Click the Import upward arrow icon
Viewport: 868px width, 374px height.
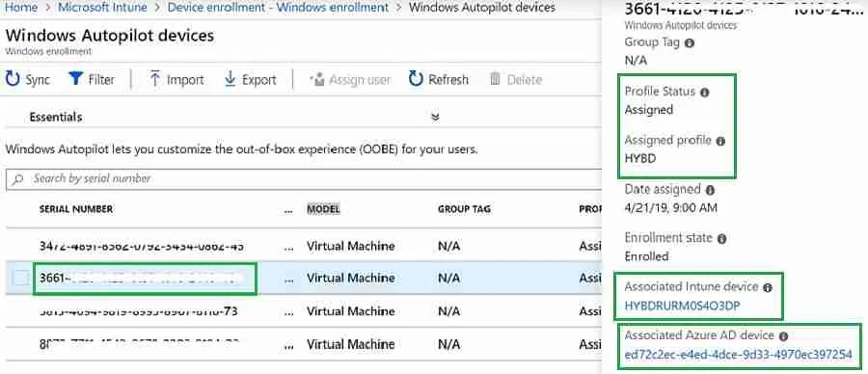155,79
